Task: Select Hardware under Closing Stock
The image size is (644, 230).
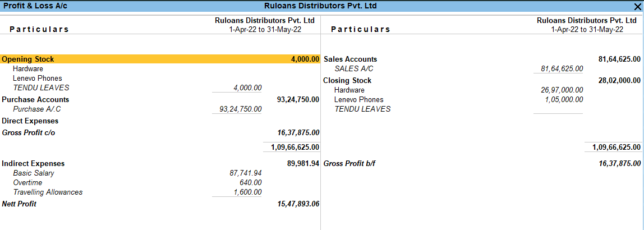Action: coord(349,90)
